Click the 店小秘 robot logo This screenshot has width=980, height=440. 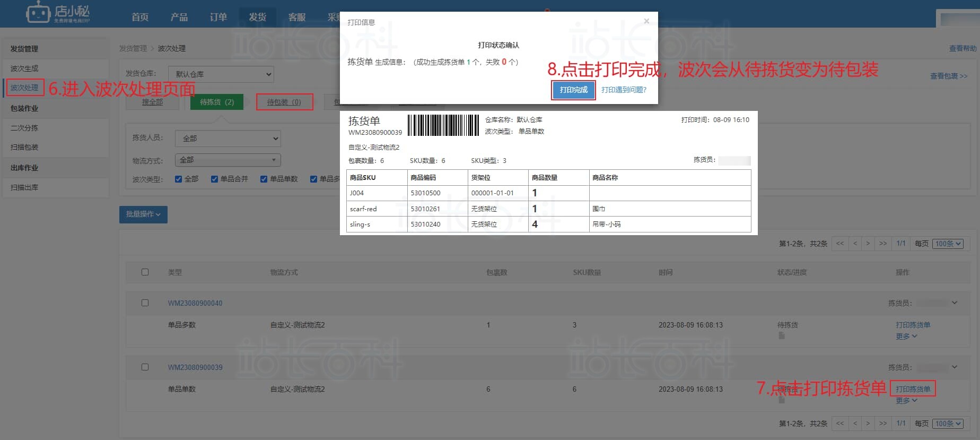point(38,12)
